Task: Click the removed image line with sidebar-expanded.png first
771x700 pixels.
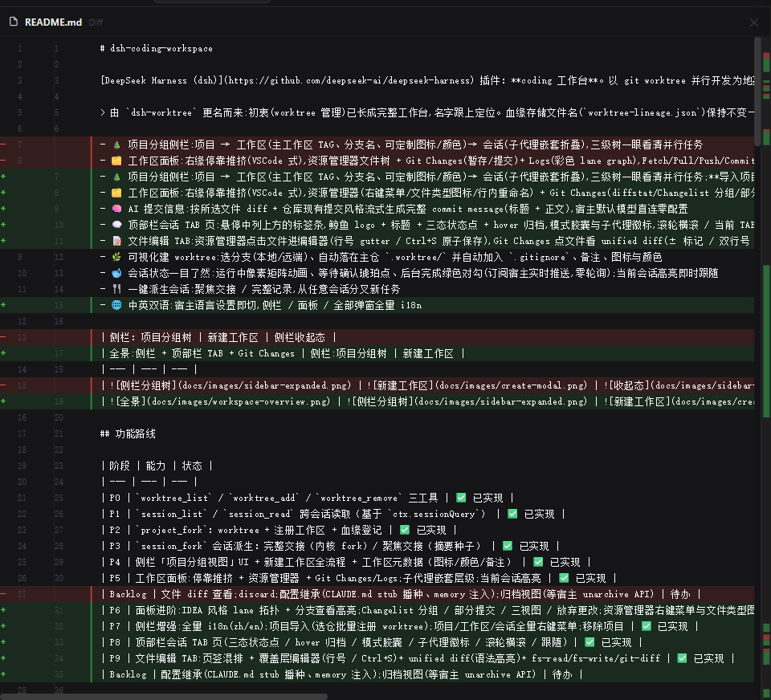Action: click(x=426, y=385)
